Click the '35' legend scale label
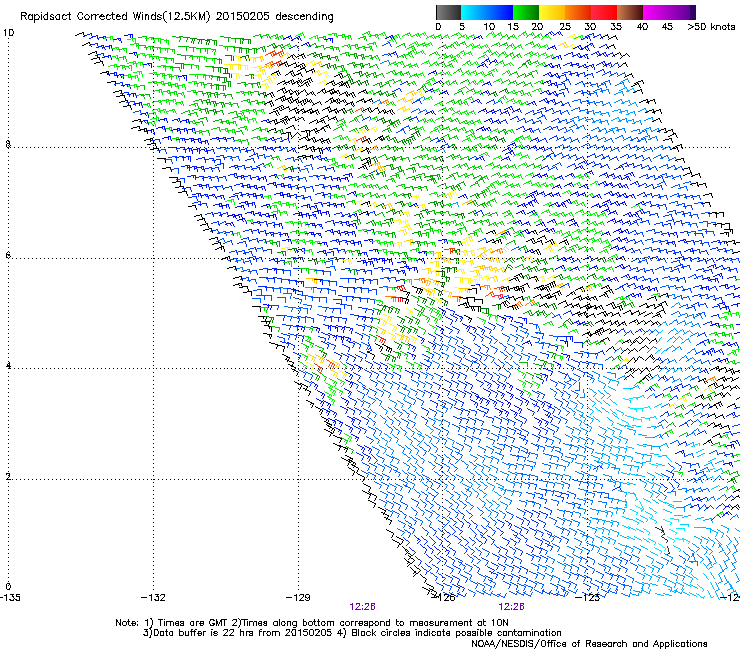The image size is (740, 650). (616, 27)
